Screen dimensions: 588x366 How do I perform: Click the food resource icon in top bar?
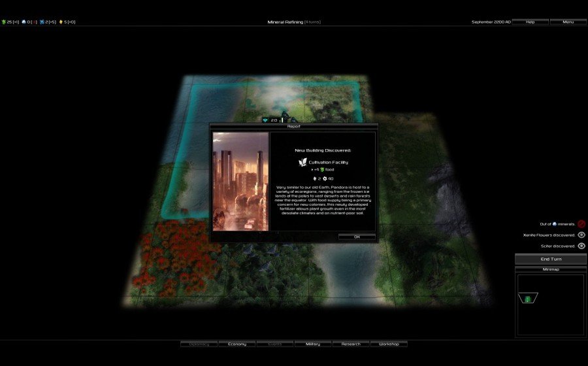(x=4, y=22)
